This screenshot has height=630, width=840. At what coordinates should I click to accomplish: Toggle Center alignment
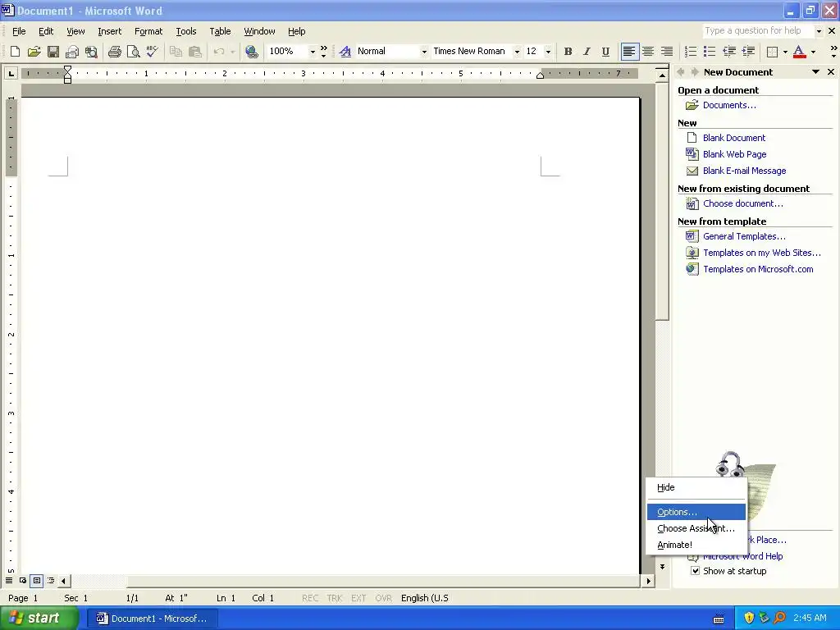tap(648, 52)
